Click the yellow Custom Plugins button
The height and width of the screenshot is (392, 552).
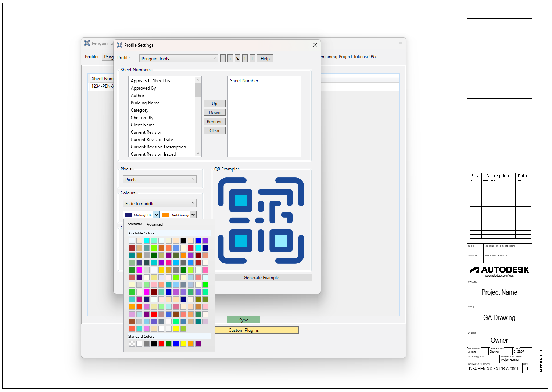(257, 330)
